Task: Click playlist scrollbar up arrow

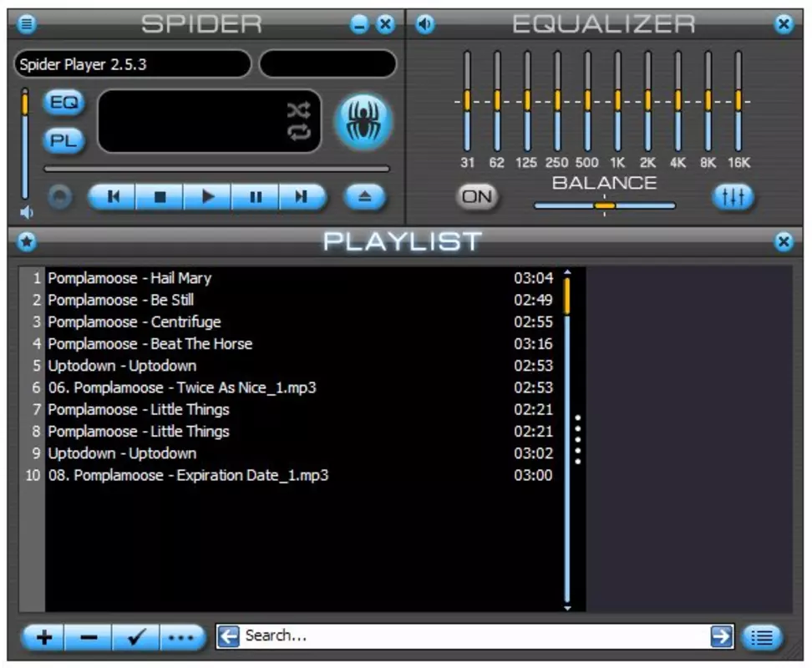Action: point(567,272)
